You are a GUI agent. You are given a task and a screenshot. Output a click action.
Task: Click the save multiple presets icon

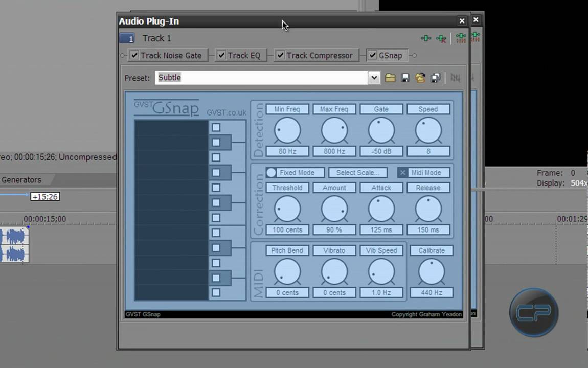click(435, 78)
